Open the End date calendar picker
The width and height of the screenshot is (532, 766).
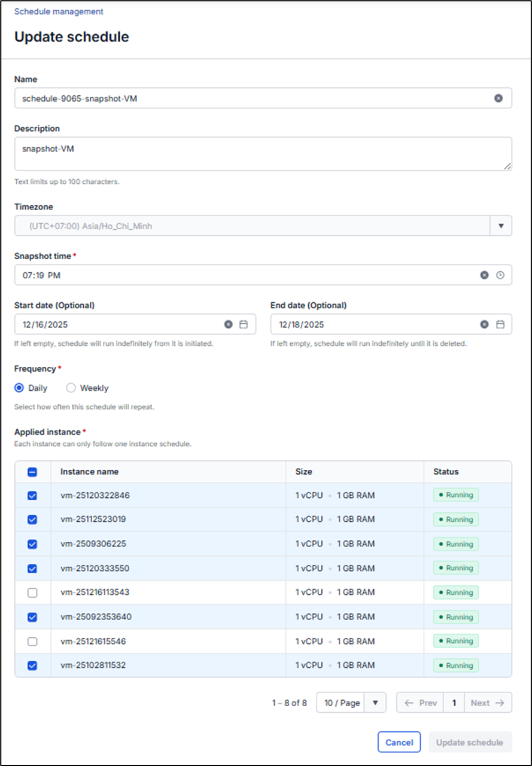[x=500, y=324]
